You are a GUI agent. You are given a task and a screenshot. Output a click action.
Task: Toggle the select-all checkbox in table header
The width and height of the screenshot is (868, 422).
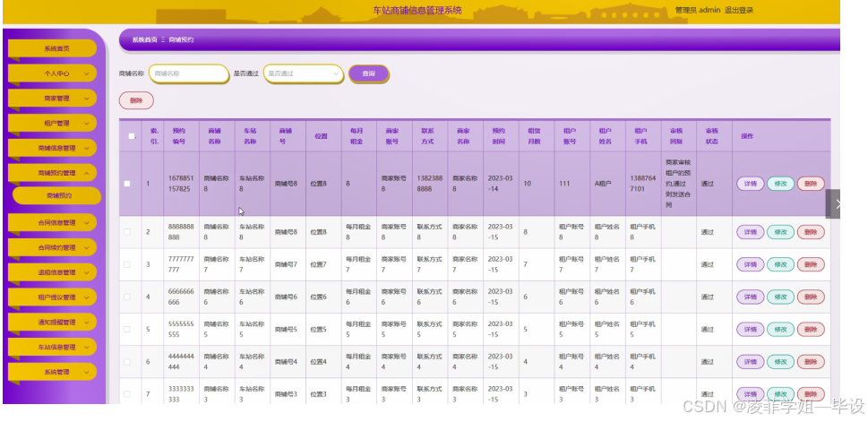click(131, 136)
